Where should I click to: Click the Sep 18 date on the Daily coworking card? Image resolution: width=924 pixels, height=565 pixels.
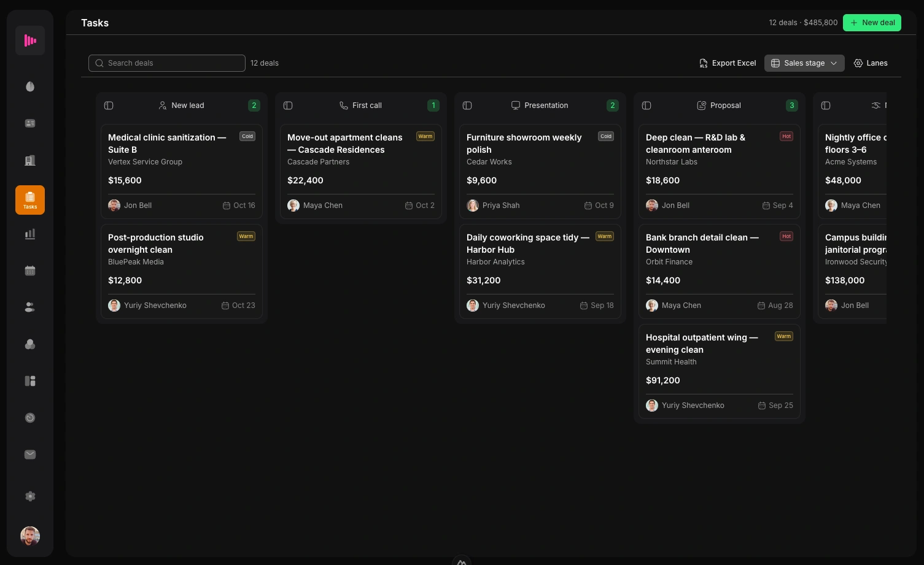tap(597, 306)
